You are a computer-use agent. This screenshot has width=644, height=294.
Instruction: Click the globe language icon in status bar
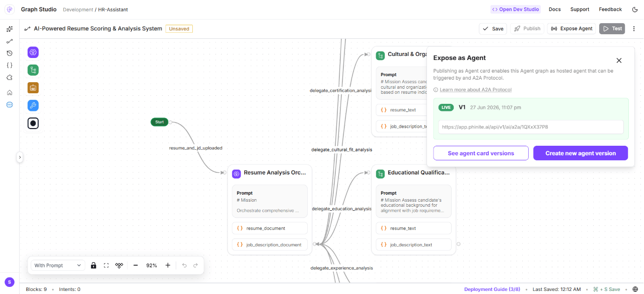(635, 289)
